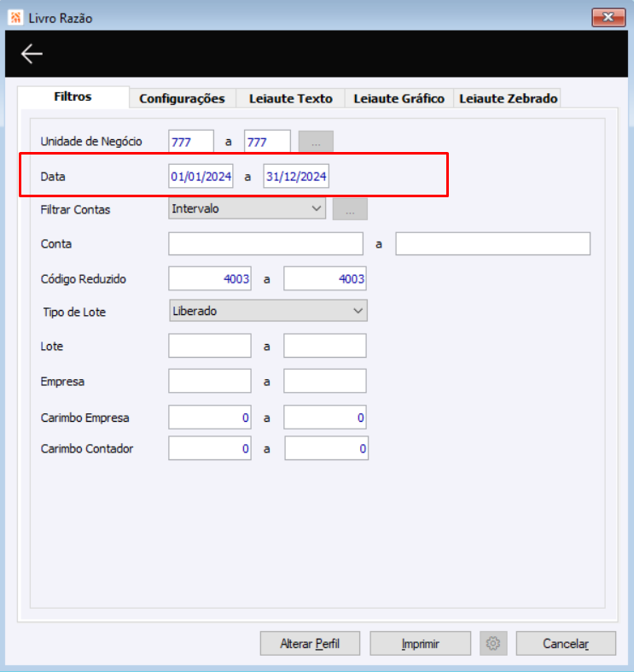Expand the Tipo de Lote Liberado dropdown
The image size is (634, 672).
point(268,311)
